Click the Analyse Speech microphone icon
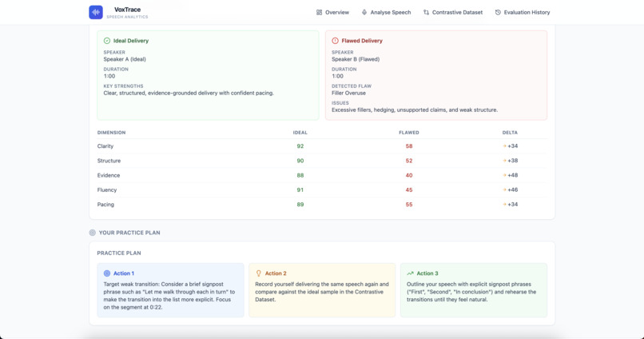 coord(364,12)
